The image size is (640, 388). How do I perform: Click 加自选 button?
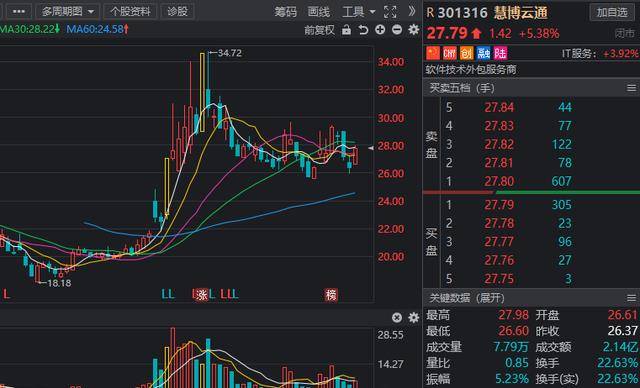[612, 13]
